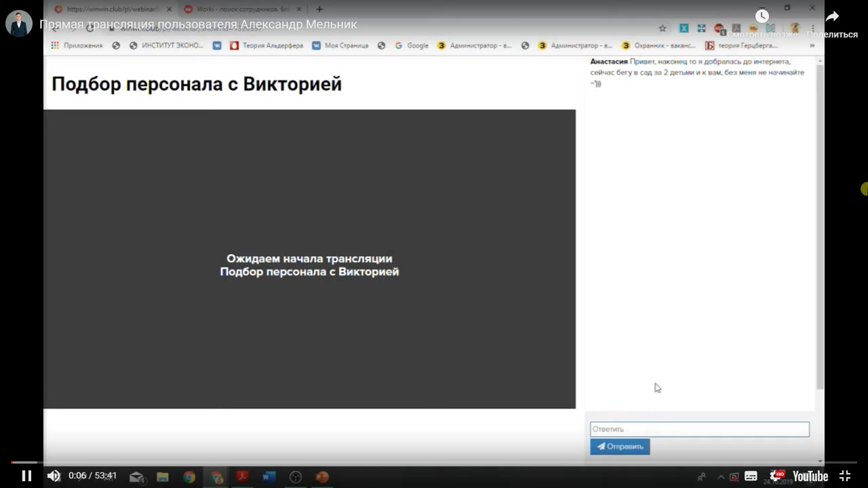Viewport: 868px width, 488px height.
Task: Open the video on YouTube logo
Action: [x=810, y=476]
